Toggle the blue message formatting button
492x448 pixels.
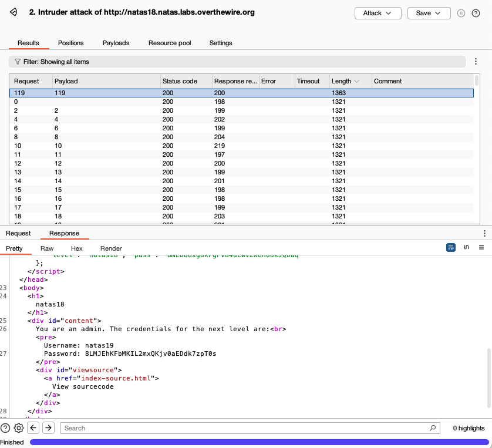pyautogui.click(x=451, y=248)
